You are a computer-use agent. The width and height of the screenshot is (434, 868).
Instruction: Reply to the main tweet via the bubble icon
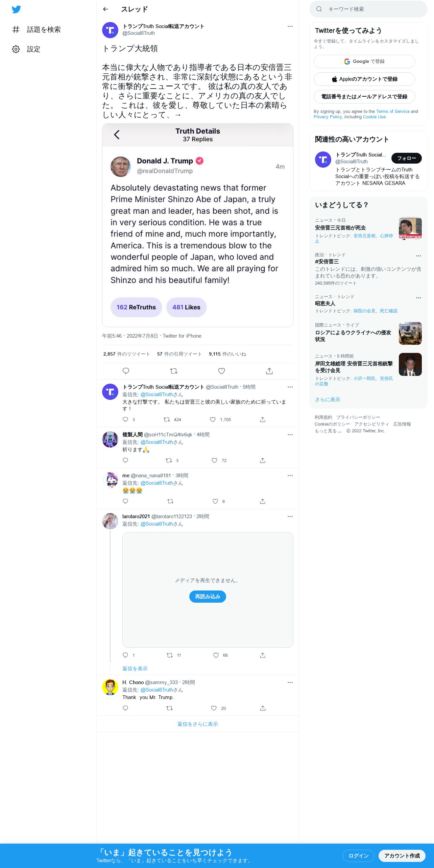click(126, 371)
